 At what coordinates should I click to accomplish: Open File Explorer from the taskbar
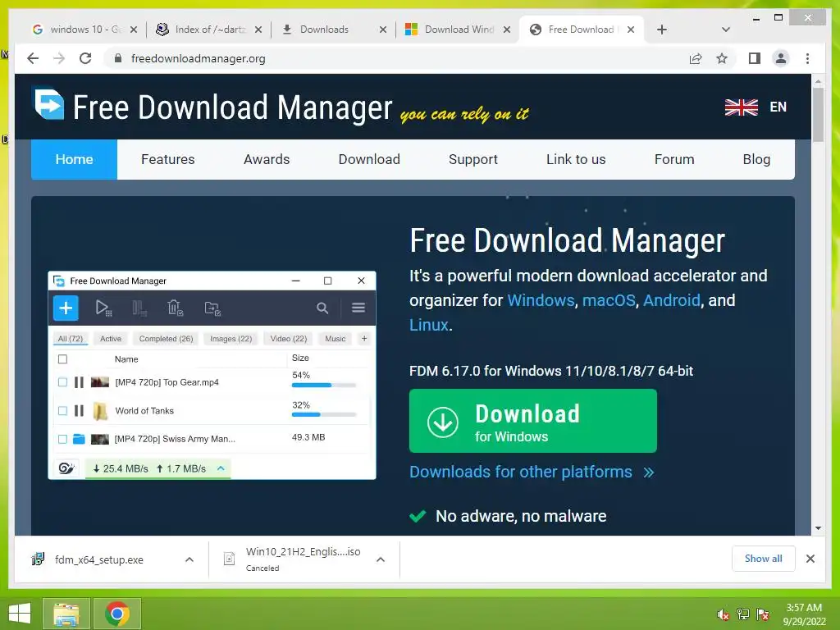pyautogui.click(x=66, y=614)
